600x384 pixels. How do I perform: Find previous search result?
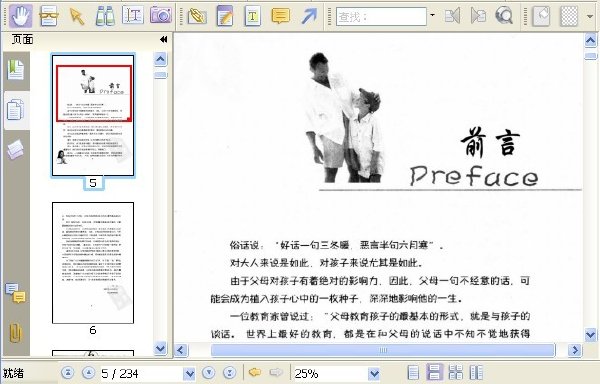(x=452, y=16)
